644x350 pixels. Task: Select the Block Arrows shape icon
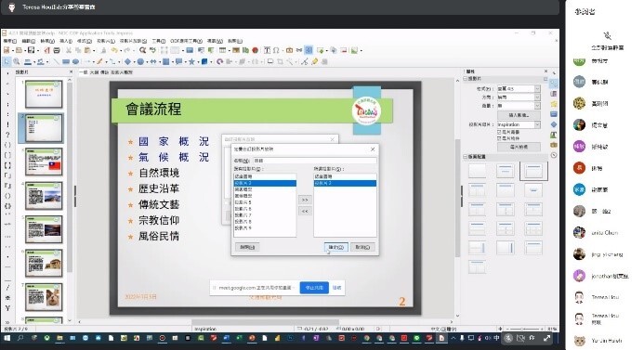point(153,61)
